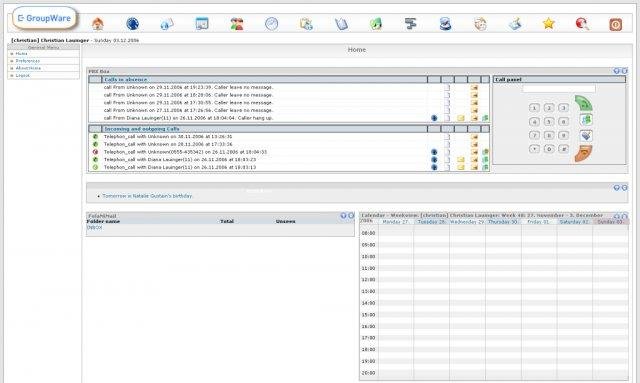640x383 pixels.
Task: Click the cartoon face toolbar icon
Action: coord(480,24)
